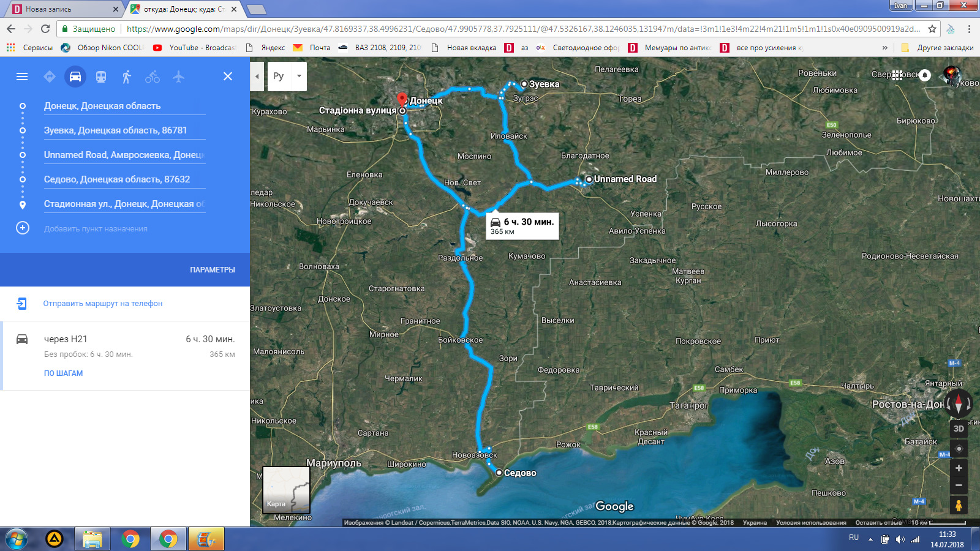The height and width of the screenshot is (551, 980).
Task: Select the best travel mode icon
Action: click(50, 77)
